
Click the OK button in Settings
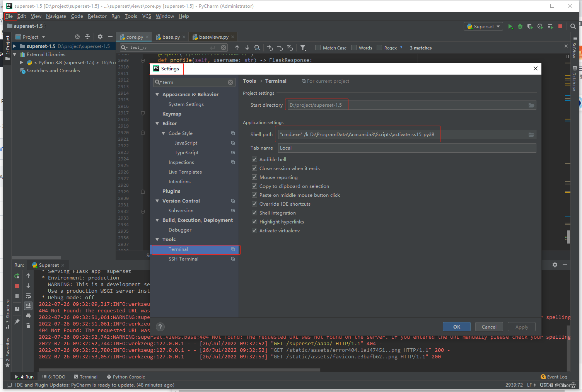point(456,327)
